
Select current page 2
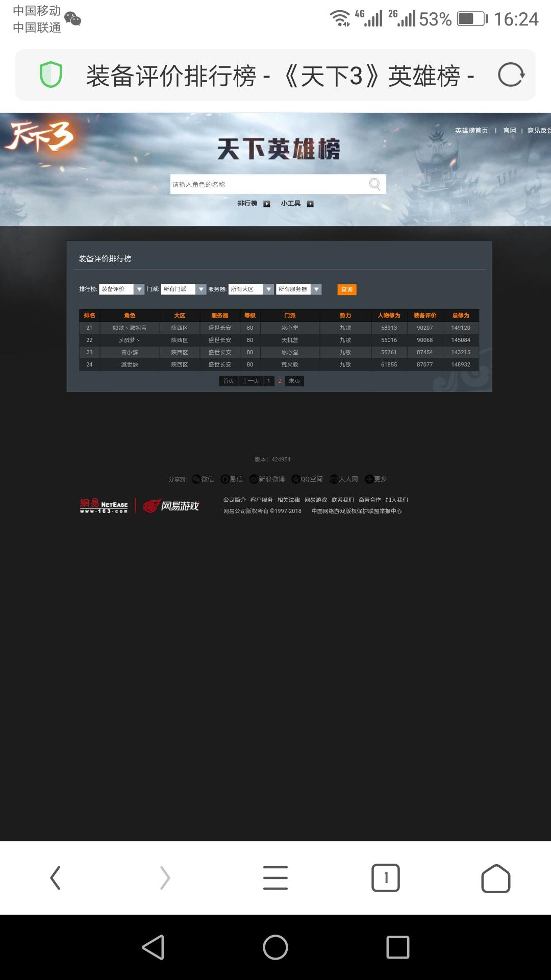(x=280, y=381)
